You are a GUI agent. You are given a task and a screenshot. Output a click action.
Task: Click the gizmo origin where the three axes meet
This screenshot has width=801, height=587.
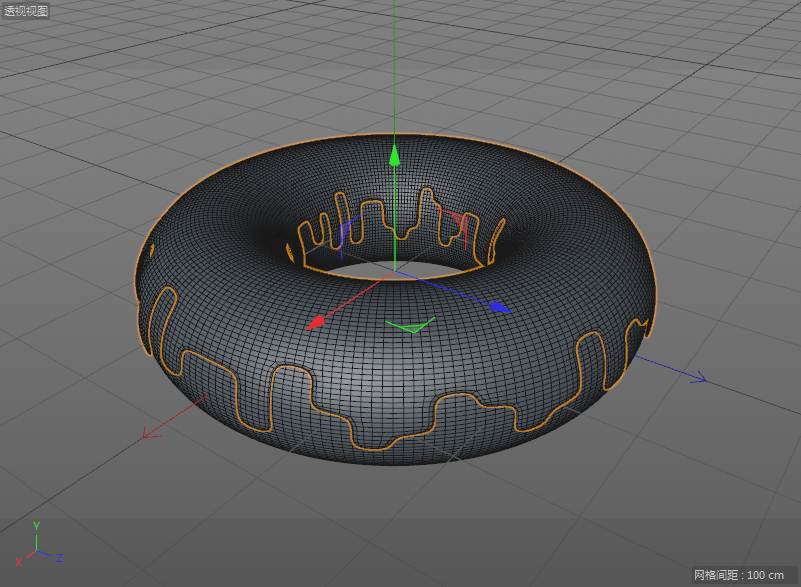coord(395,272)
